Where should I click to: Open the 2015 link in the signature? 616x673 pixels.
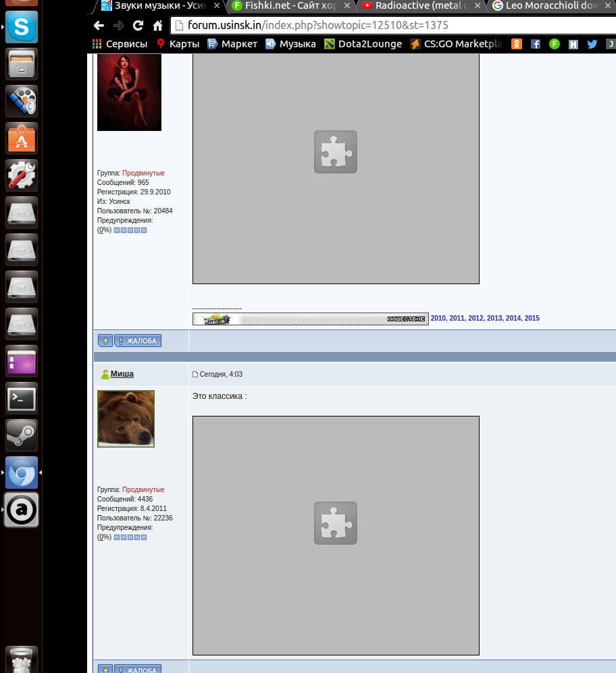click(532, 318)
